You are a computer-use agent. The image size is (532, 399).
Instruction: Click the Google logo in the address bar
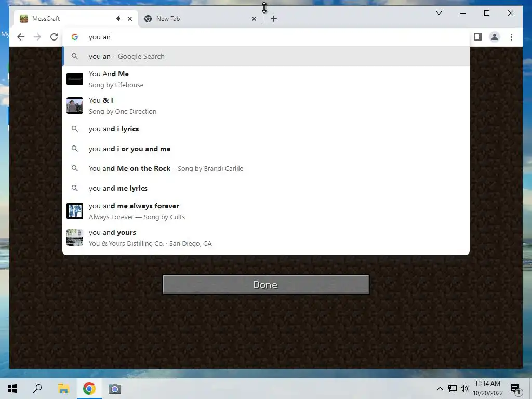pyautogui.click(x=75, y=37)
